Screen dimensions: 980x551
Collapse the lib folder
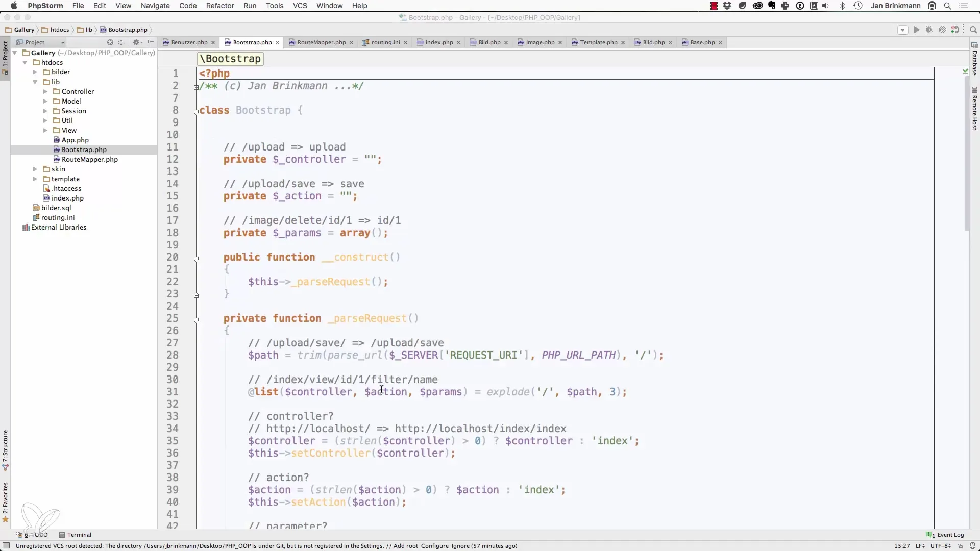[35, 82]
